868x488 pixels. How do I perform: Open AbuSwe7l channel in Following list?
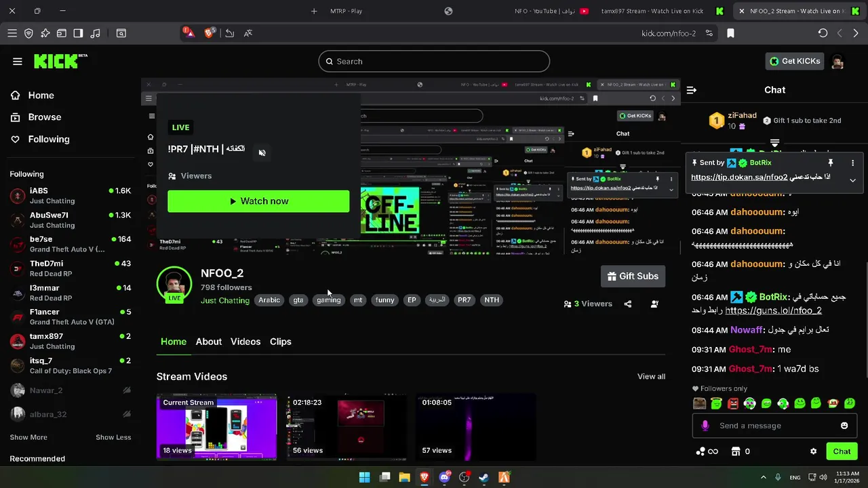click(71, 220)
